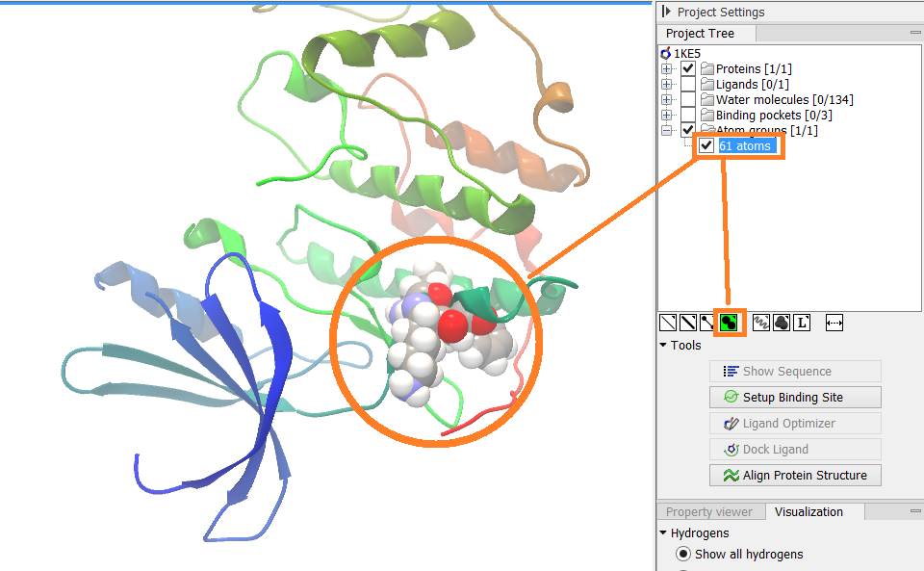Uncheck the Proteins visibility checkbox
The image size is (924, 571).
[x=687, y=68]
